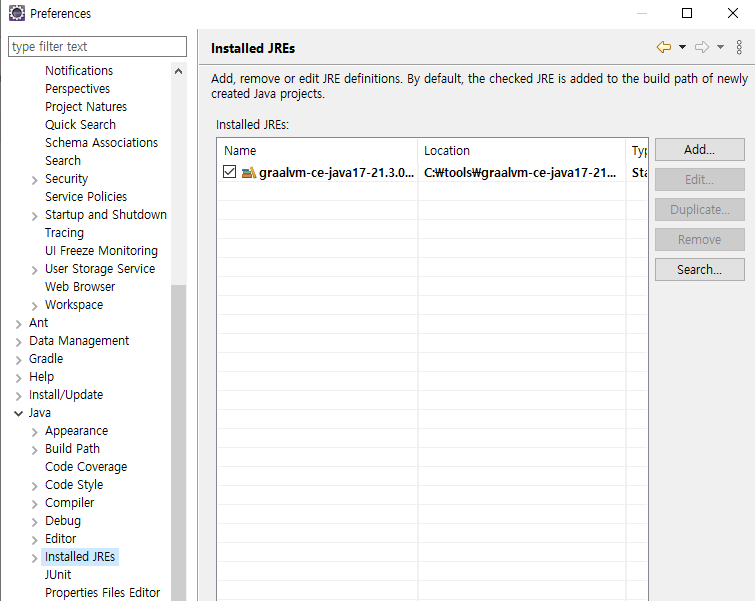Select Service Policies in the tree
Screen dimensions: 755x601
(x=86, y=196)
